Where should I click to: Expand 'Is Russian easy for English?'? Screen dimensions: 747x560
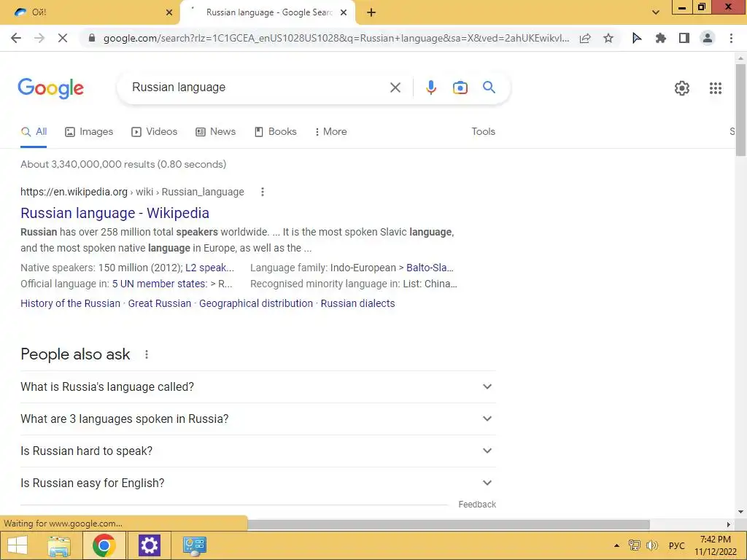point(258,483)
